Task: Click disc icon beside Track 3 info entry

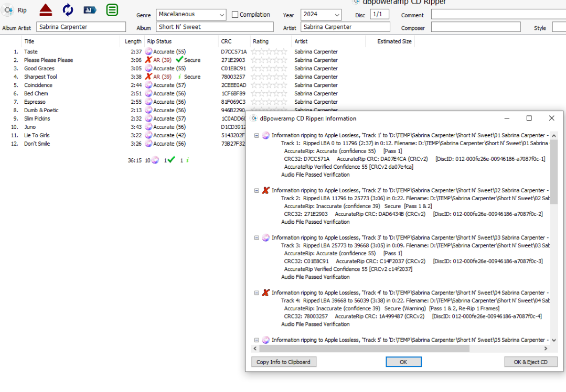Action: [265, 237]
